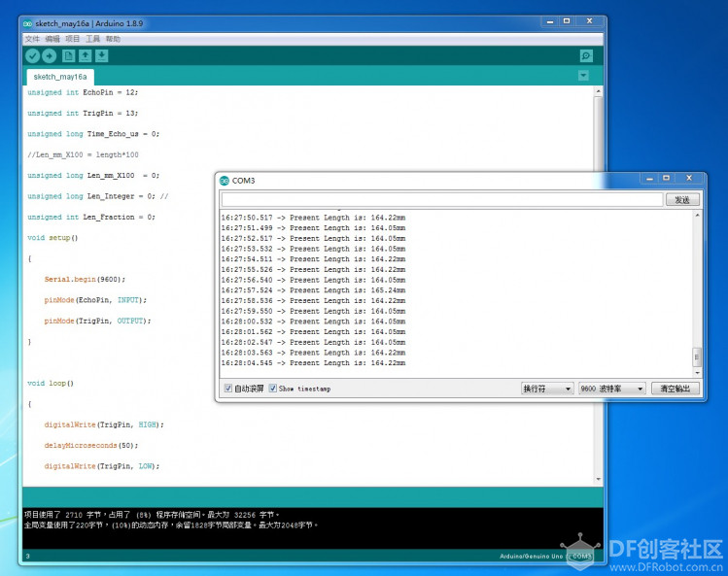This screenshot has height=576, width=728.
Task: Close the COM3 serial monitor window
Action: click(689, 178)
